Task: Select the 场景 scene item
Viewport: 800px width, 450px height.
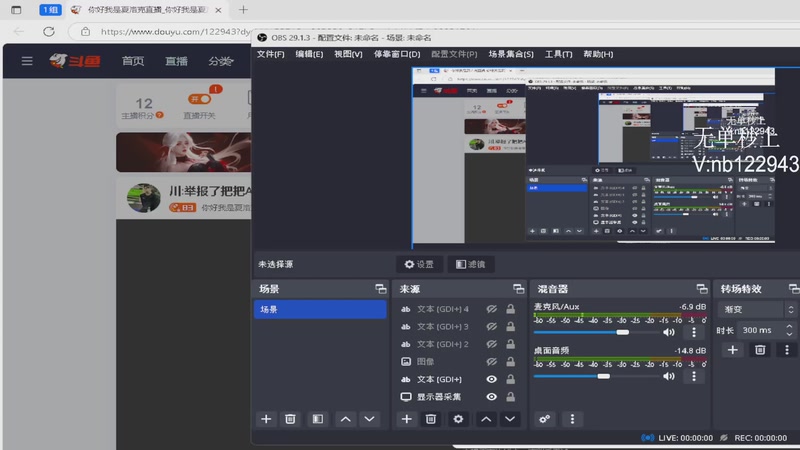Action: coord(320,309)
